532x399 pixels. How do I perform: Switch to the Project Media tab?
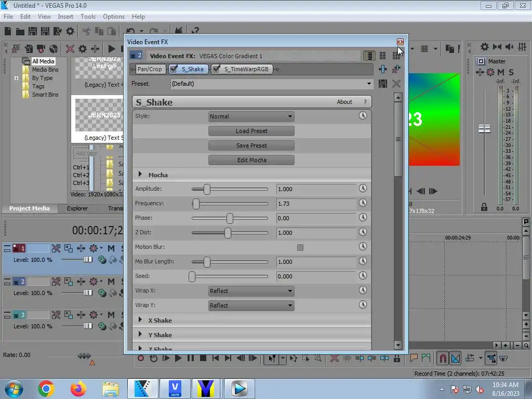[30, 208]
